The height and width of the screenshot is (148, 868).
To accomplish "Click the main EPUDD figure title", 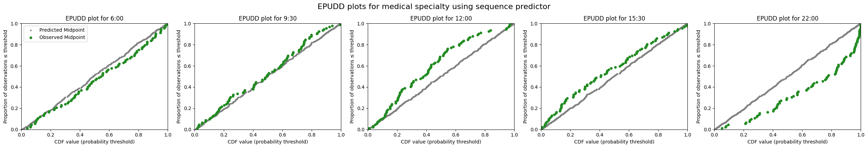I will [x=434, y=7].
